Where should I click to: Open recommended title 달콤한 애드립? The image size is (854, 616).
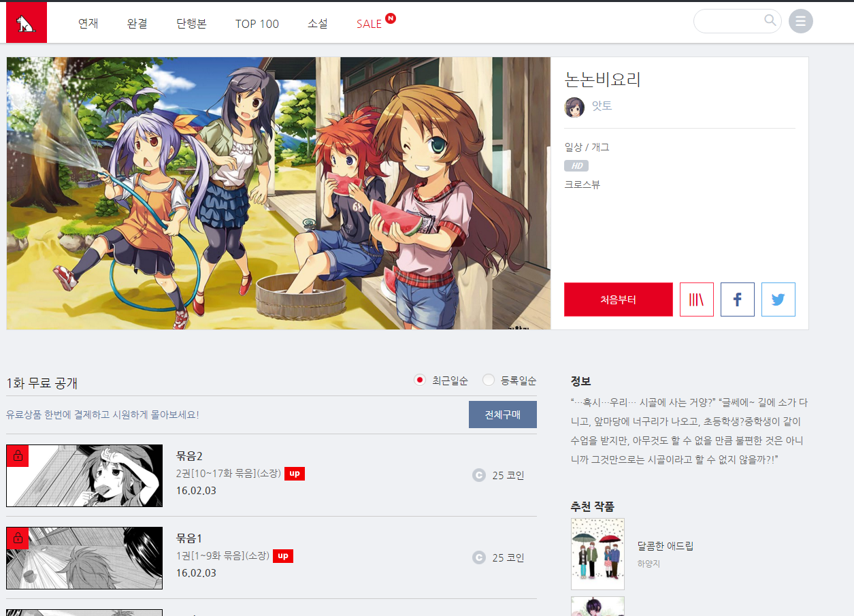point(665,546)
